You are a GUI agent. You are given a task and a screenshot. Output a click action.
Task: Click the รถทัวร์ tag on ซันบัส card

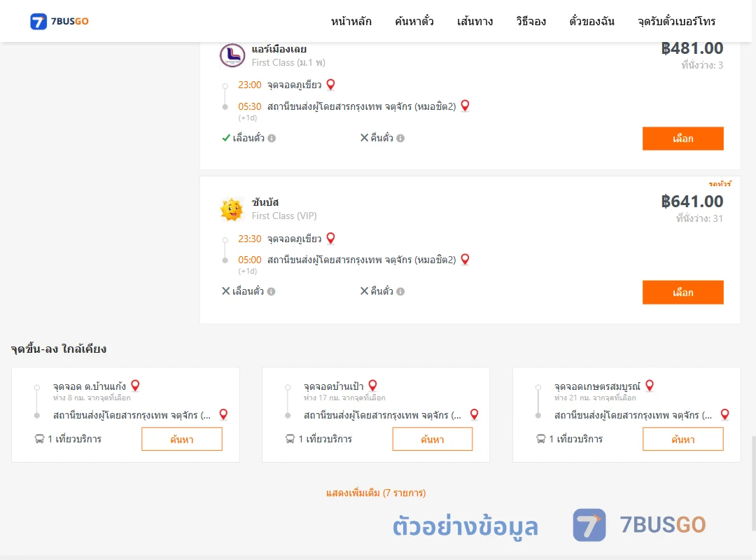(x=720, y=184)
